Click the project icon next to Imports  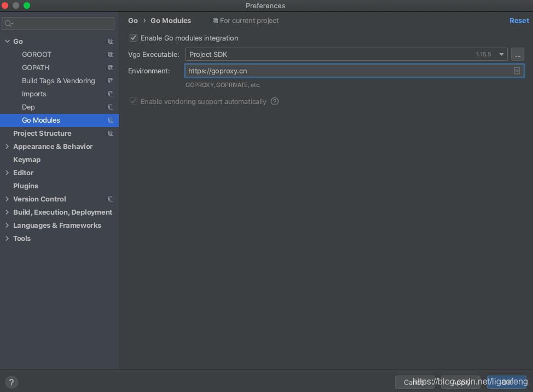(111, 94)
